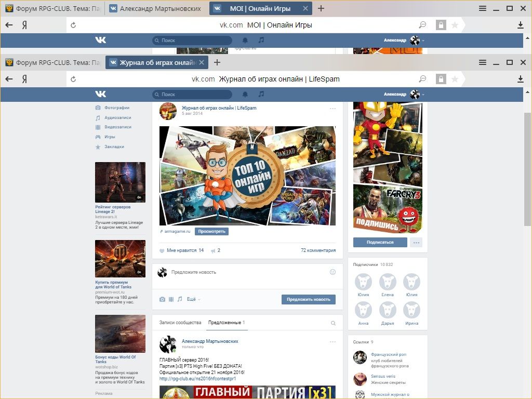Screen dimensions: 532x399
Task: Open three-dots menu on LifeSpam post
Action: point(333,109)
